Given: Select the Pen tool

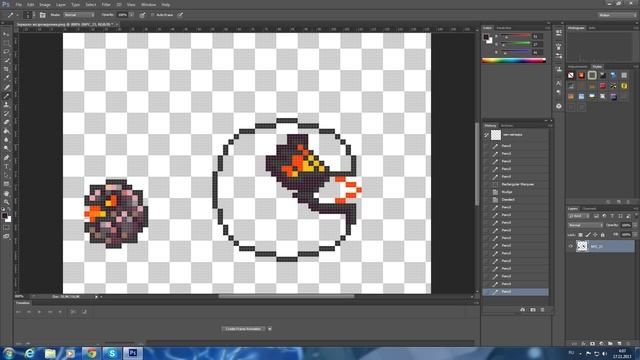Looking at the screenshot, I should (6, 158).
